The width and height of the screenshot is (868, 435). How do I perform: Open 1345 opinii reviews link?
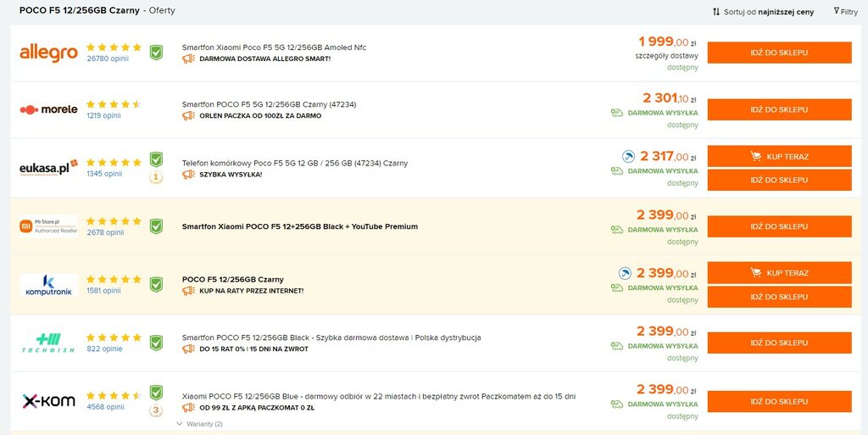pos(104,174)
